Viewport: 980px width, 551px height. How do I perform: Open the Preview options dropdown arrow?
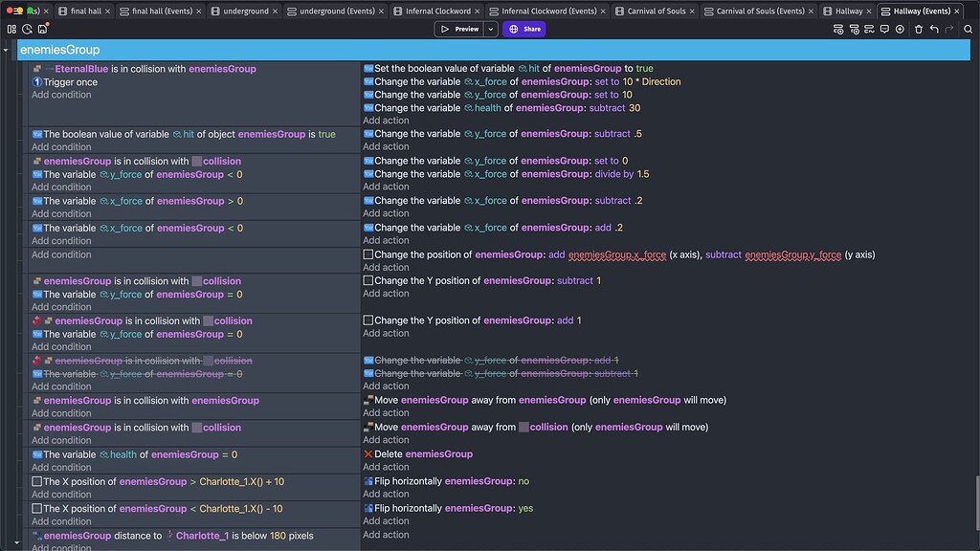[491, 29]
